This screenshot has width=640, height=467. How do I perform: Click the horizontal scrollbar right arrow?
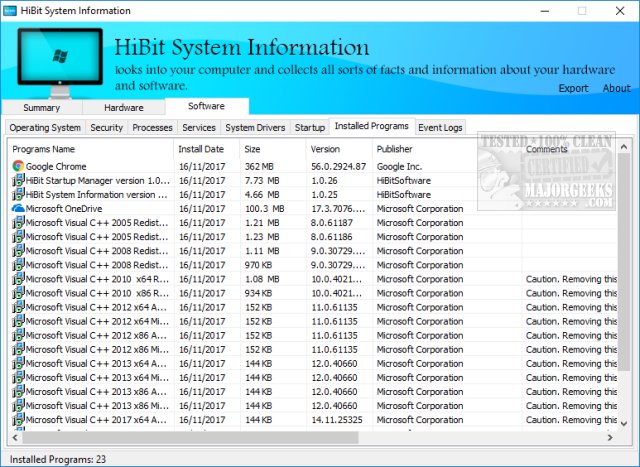coord(610,438)
